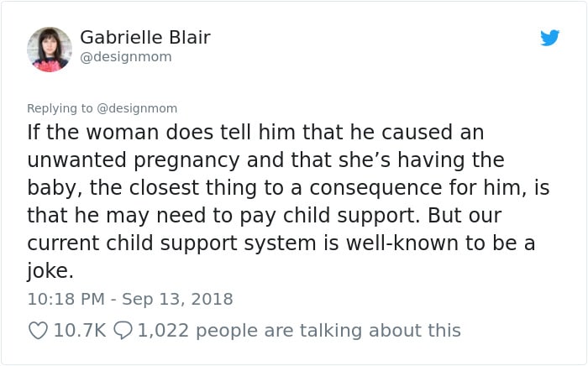Click the tweet body text paragraph
The height and width of the screenshot is (366, 588).
pos(288,201)
